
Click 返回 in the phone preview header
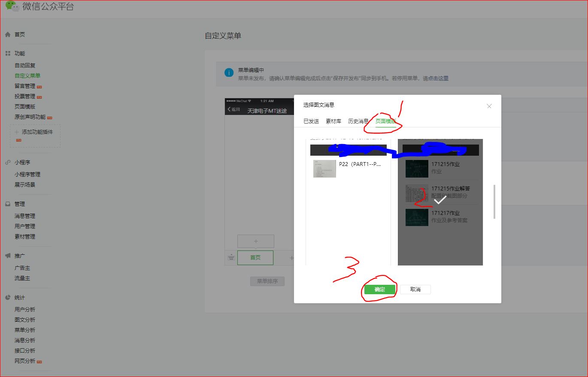pyautogui.click(x=234, y=109)
